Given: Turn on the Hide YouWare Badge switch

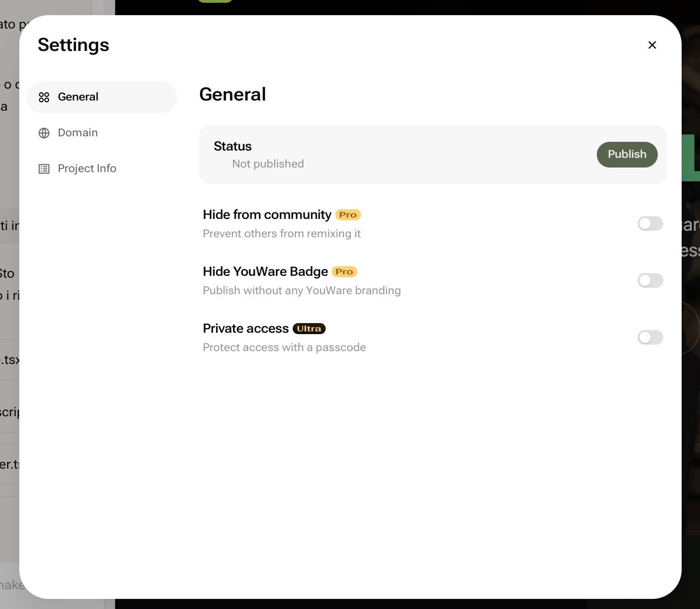Looking at the screenshot, I should pyautogui.click(x=650, y=280).
